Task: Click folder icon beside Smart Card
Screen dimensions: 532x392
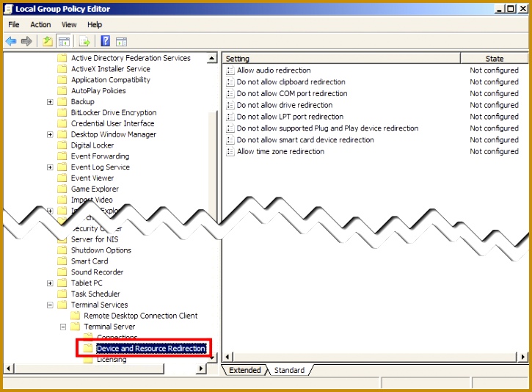Action: (x=62, y=261)
